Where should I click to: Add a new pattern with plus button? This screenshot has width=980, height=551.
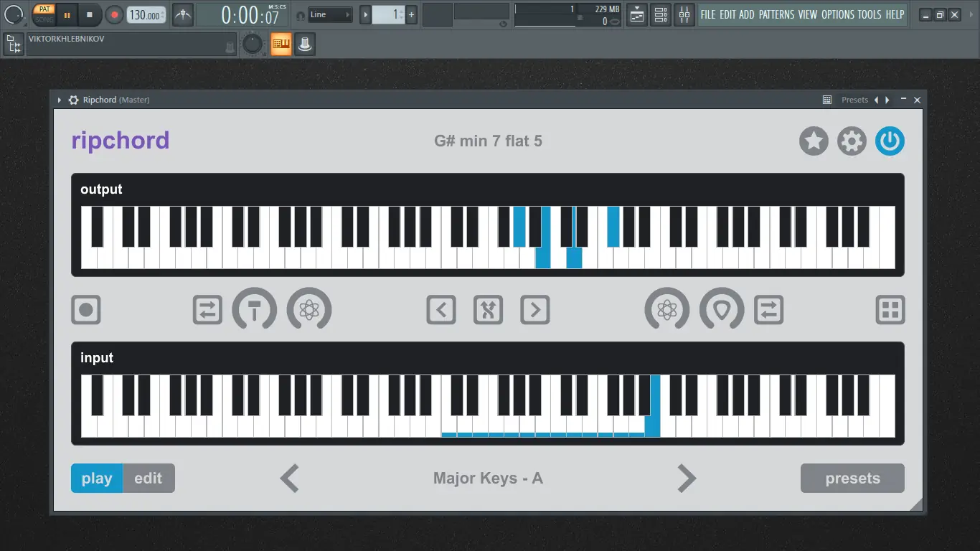pyautogui.click(x=411, y=14)
